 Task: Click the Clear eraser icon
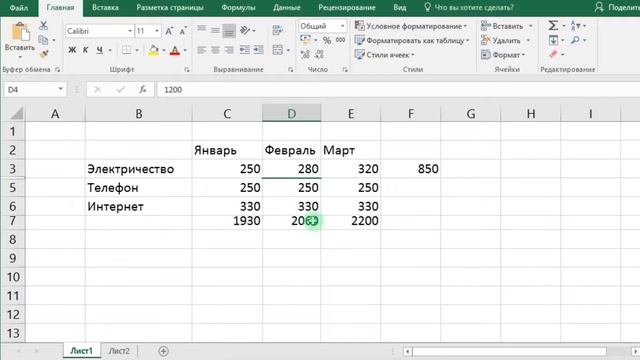[553, 54]
